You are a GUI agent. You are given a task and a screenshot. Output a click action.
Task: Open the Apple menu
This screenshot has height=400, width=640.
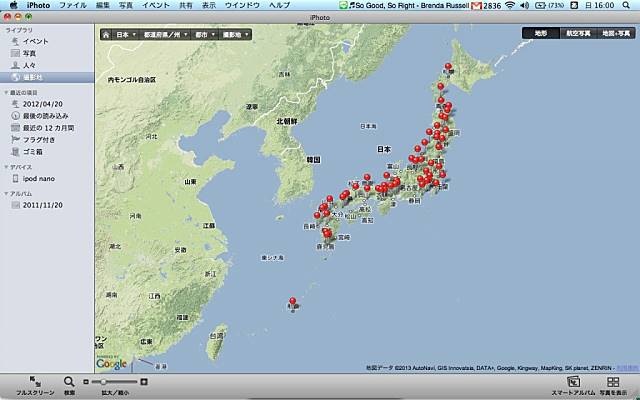click(x=13, y=5)
